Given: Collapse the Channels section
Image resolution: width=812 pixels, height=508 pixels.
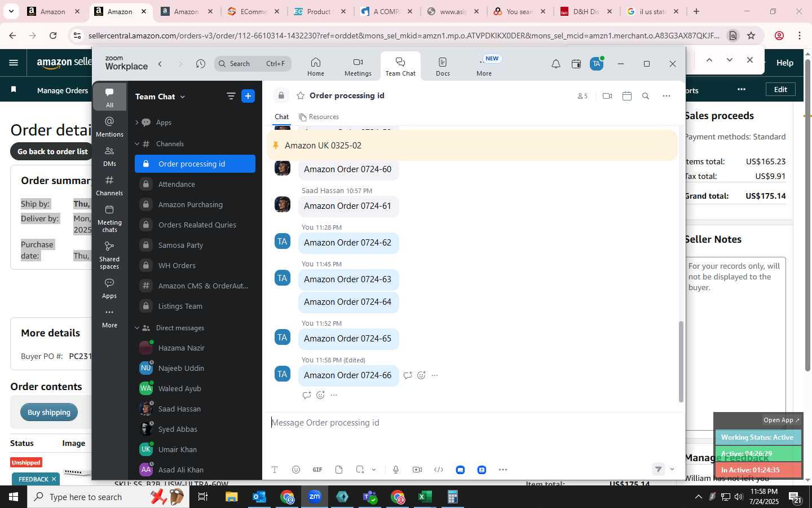Looking at the screenshot, I should (136, 144).
